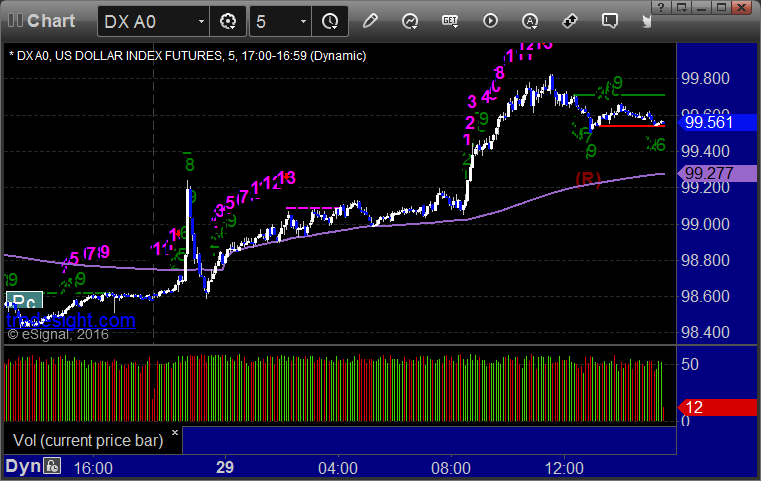This screenshot has width=761, height=481.
Task: Click the red 12 volume value tag
Action: [x=717, y=407]
